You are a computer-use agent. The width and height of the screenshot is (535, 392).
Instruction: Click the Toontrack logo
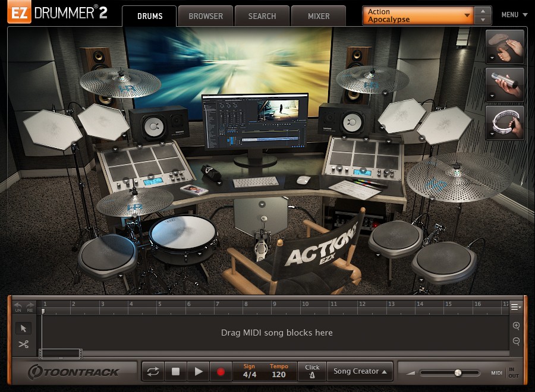pos(73,372)
